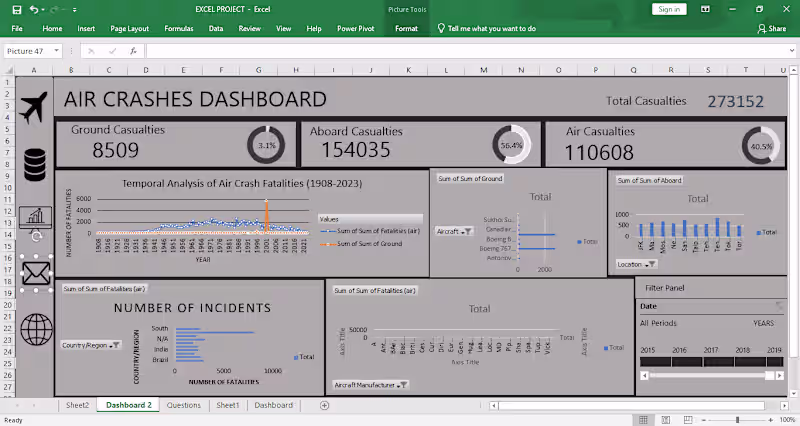This screenshot has height=426, width=800.
Task: Select the envelope mail icon in the sidebar
Action: click(36, 274)
